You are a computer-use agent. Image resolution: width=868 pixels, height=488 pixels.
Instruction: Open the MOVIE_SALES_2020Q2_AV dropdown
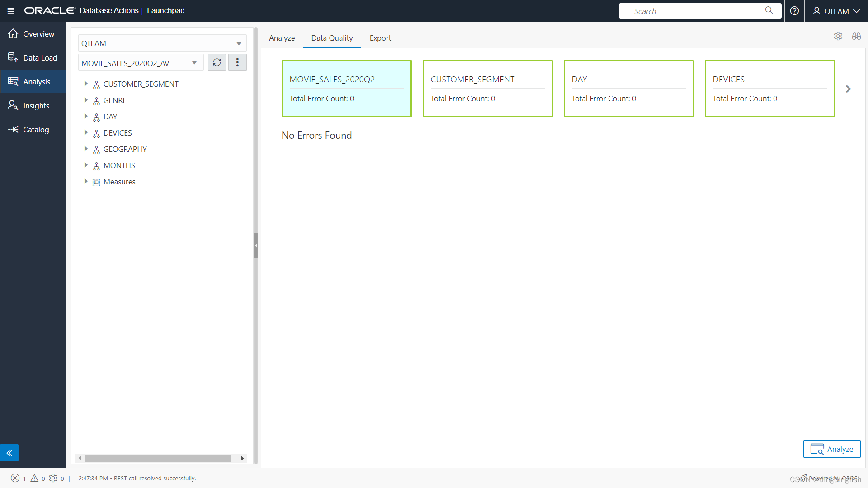coord(194,63)
